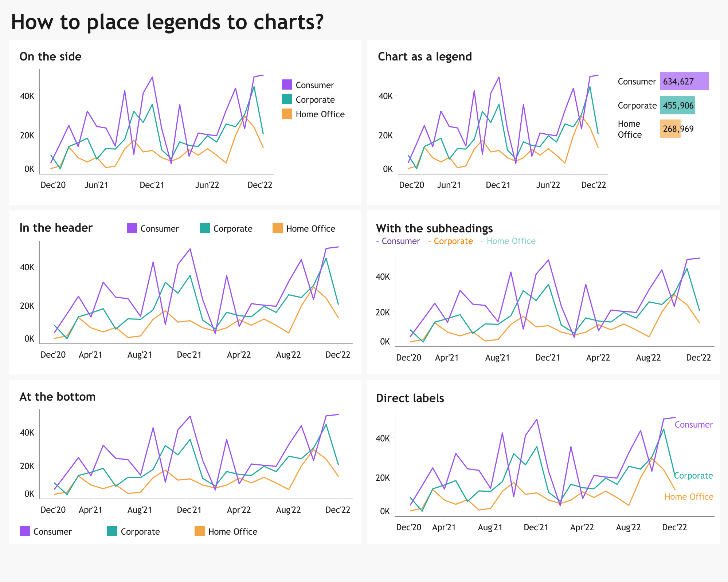Click the teal Home Office subheading label
The height and width of the screenshot is (582, 728).
click(x=511, y=241)
